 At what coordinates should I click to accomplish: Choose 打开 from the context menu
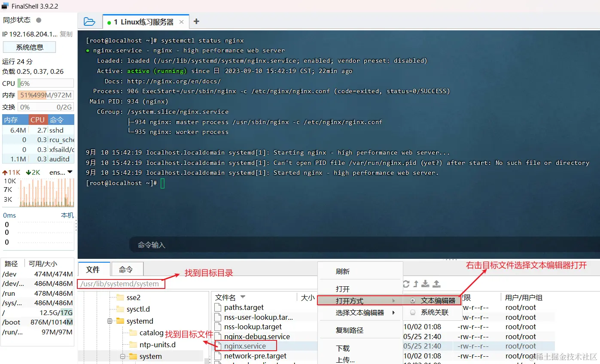click(x=343, y=289)
